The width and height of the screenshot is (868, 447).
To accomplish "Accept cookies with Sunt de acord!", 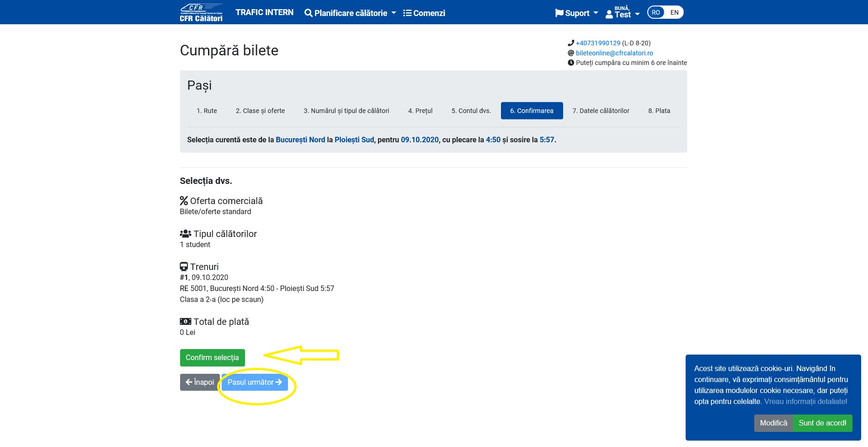I will tap(822, 423).
